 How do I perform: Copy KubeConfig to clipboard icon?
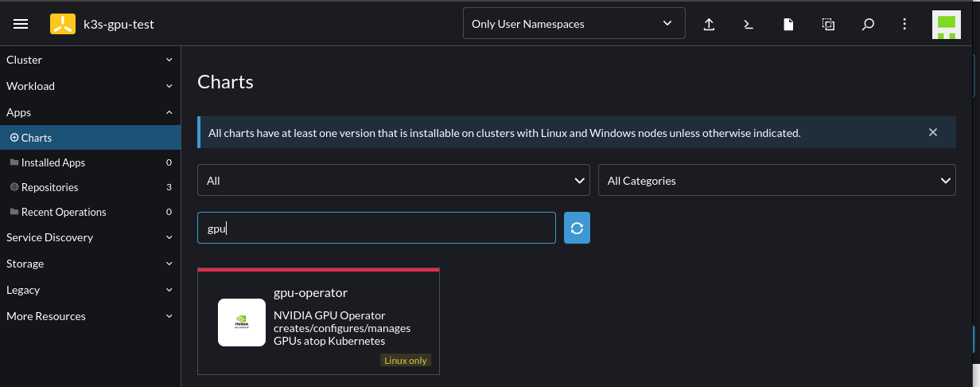828,24
